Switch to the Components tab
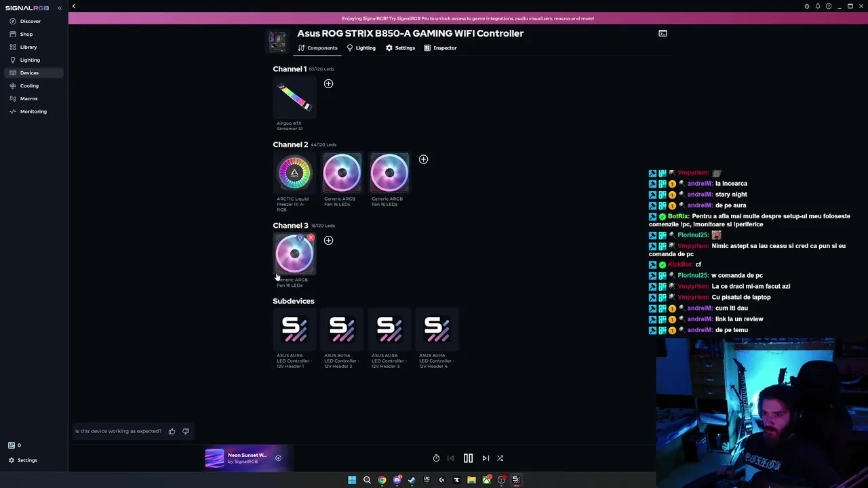The height and width of the screenshot is (488, 868). (x=317, y=48)
